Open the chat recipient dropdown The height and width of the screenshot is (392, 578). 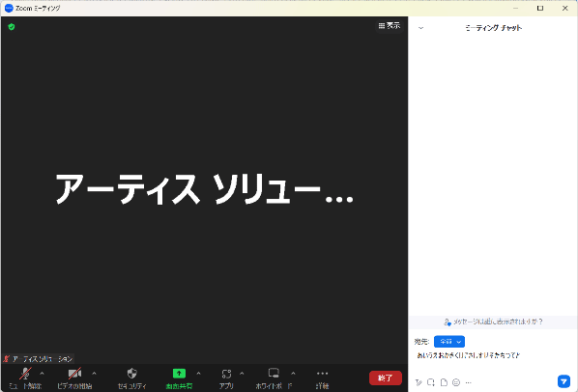pos(449,342)
